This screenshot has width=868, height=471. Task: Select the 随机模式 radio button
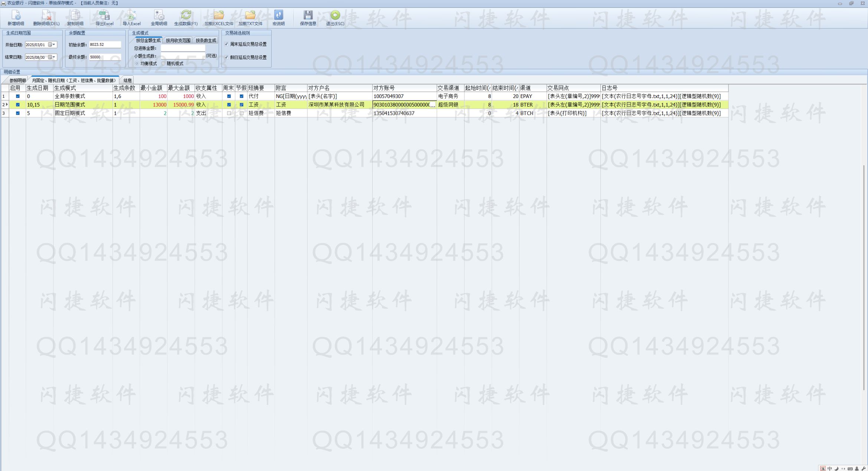pyautogui.click(x=163, y=64)
